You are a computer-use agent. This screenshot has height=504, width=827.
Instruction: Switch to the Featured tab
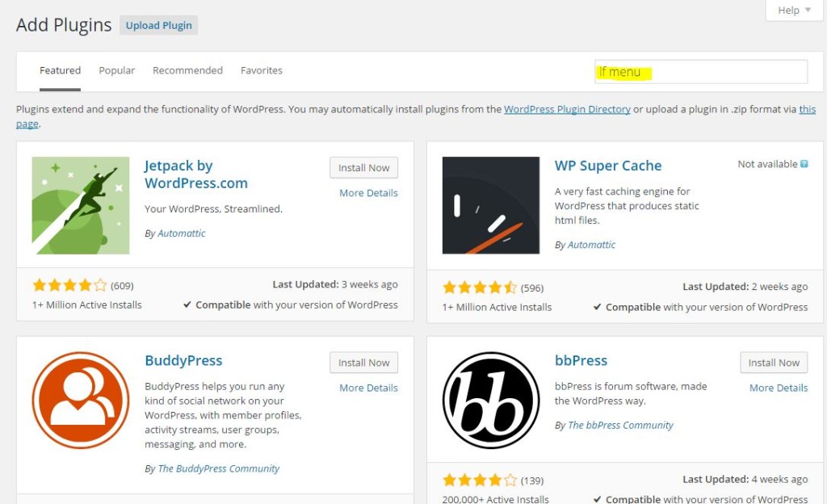click(x=60, y=70)
